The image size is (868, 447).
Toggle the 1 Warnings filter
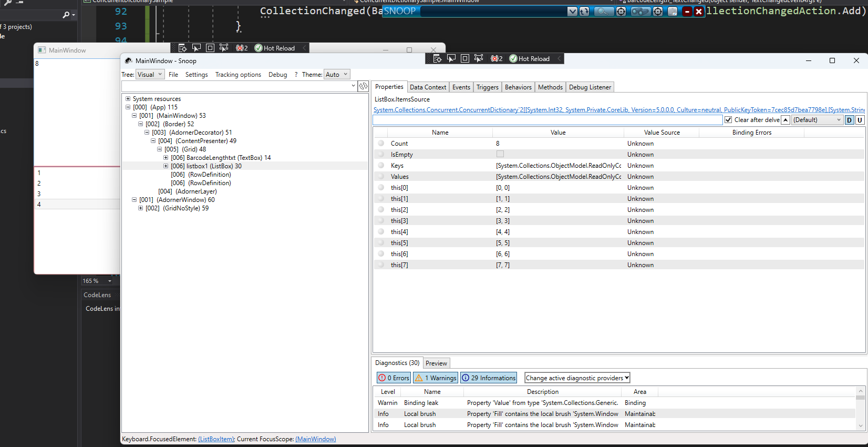pos(436,378)
